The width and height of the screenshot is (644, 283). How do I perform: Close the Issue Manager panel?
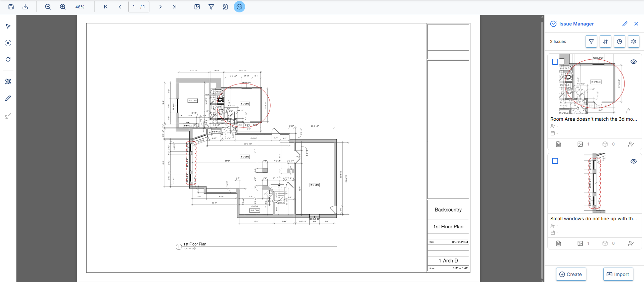[x=636, y=24]
